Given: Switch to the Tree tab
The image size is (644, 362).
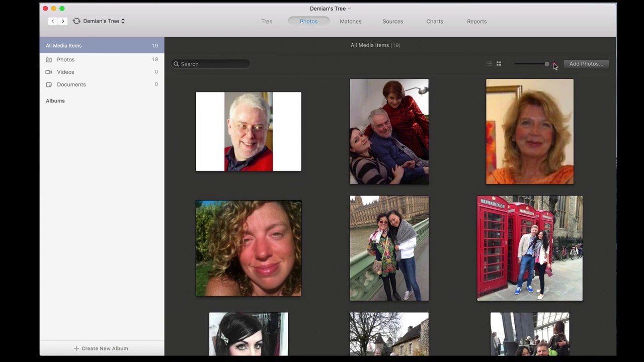Looking at the screenshot, I should click(x=267, y=21).
